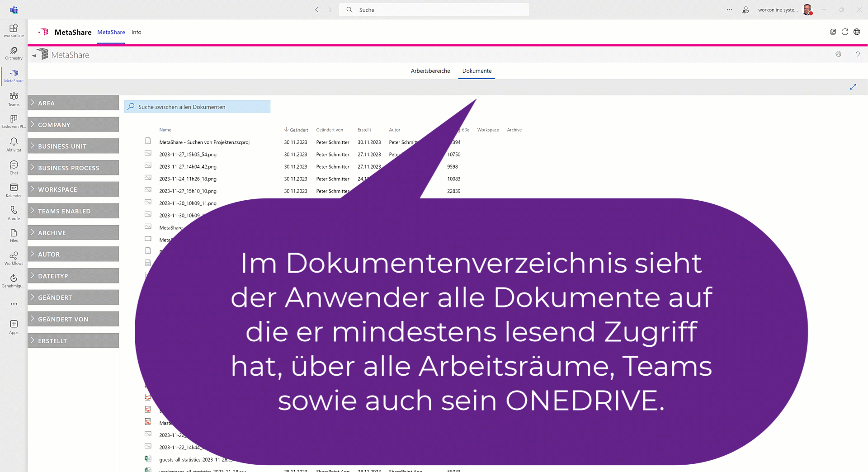Open the Kalender icon in sidebar
868x472 pixels.
click(x=14, y=190)
